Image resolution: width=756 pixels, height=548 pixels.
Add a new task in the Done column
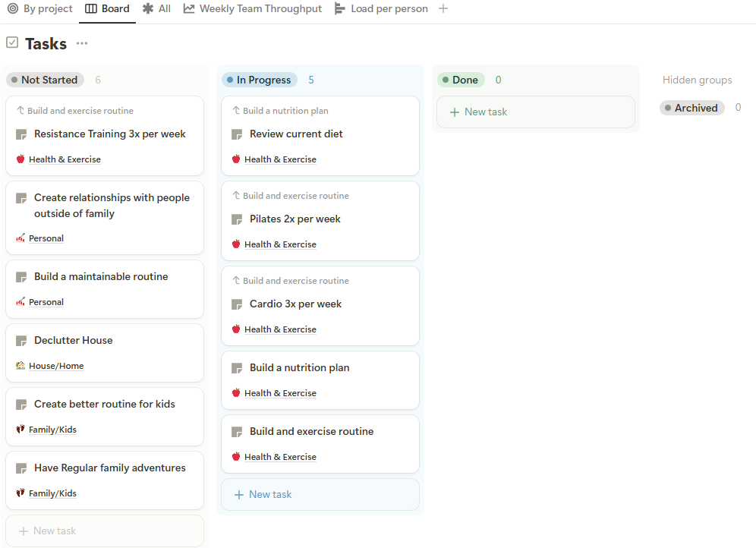(x=535, y=112)
